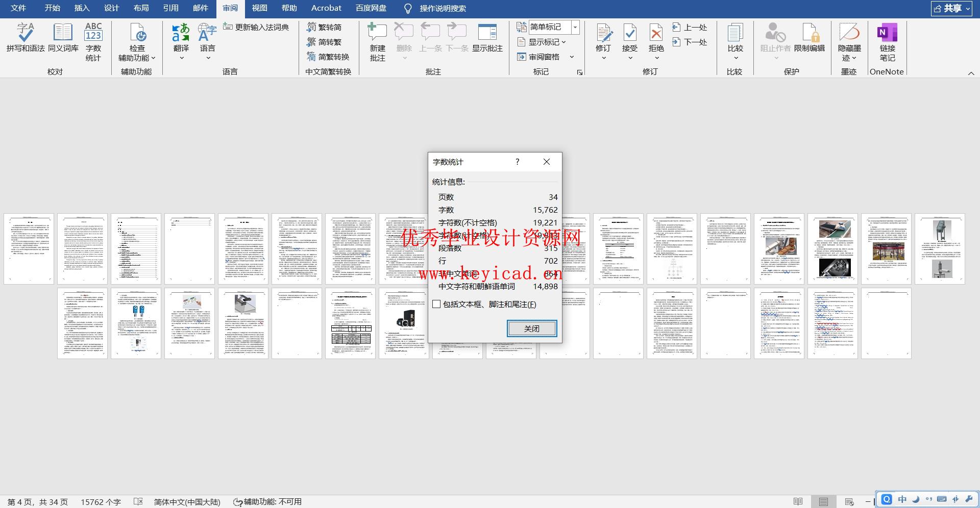
Task: Switch to Web Layout view in status bar
Action: point(849,502)
